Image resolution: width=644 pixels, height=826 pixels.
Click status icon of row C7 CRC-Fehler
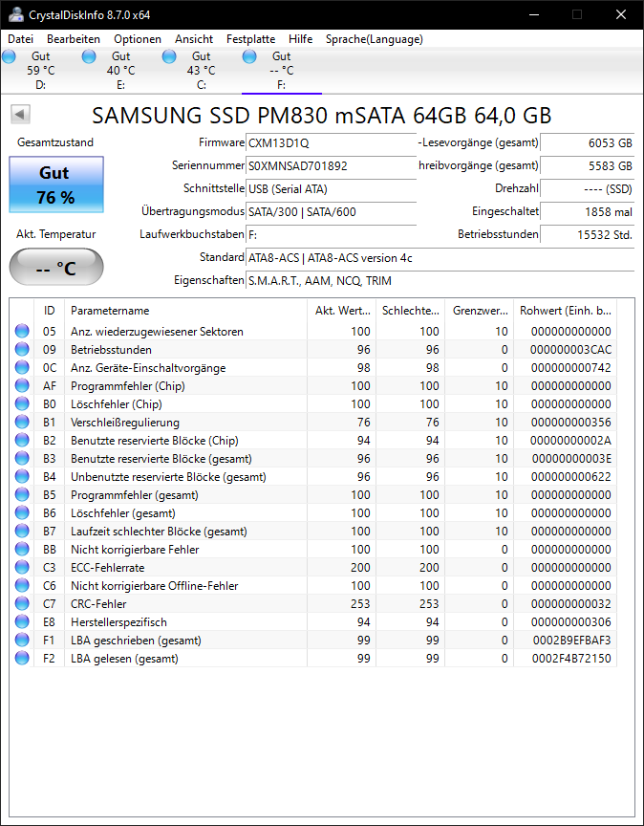coord(22,603)
